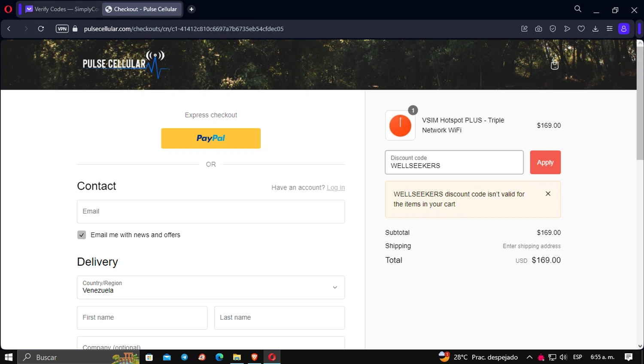Click the pulsecellular.com address bar URL
Screen dimensions: 644x364
(x=184, y=29)
